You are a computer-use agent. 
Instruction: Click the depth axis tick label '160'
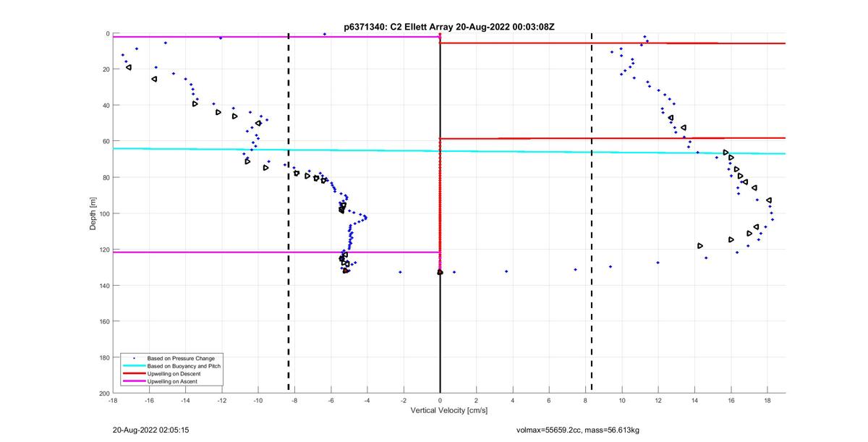104,321
